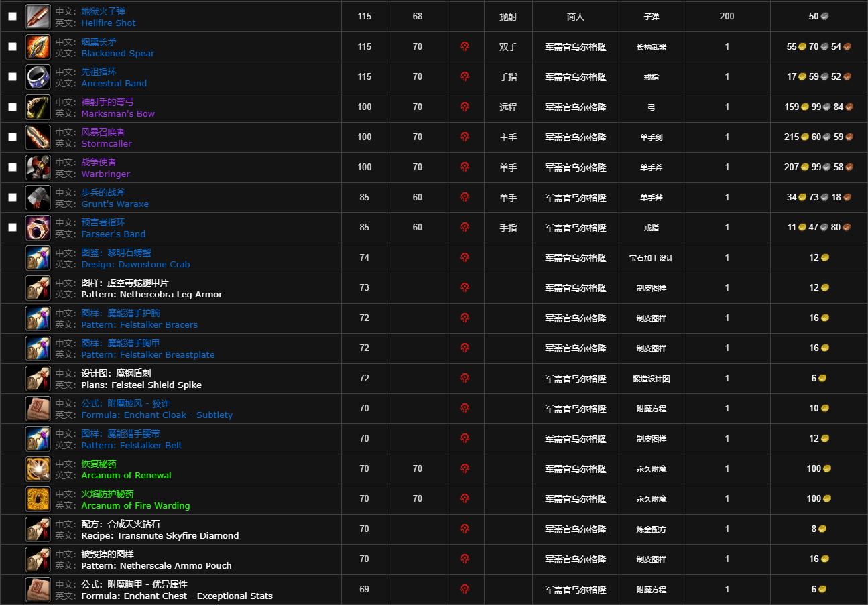868x605 pixels.
Task: Click the stack size 200 for Hellfire Shot
Action: [x=727, y=17]
